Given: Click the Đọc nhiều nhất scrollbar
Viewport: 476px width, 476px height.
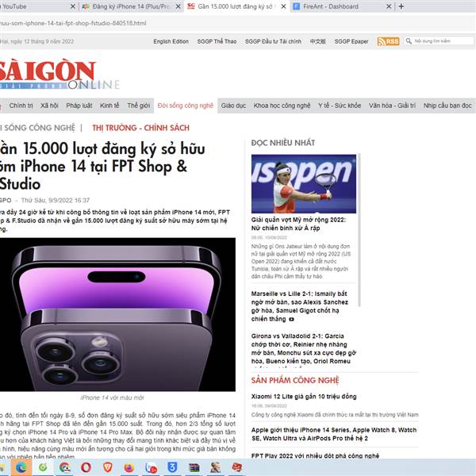Looking at the screenshot, I should [359, 230].
